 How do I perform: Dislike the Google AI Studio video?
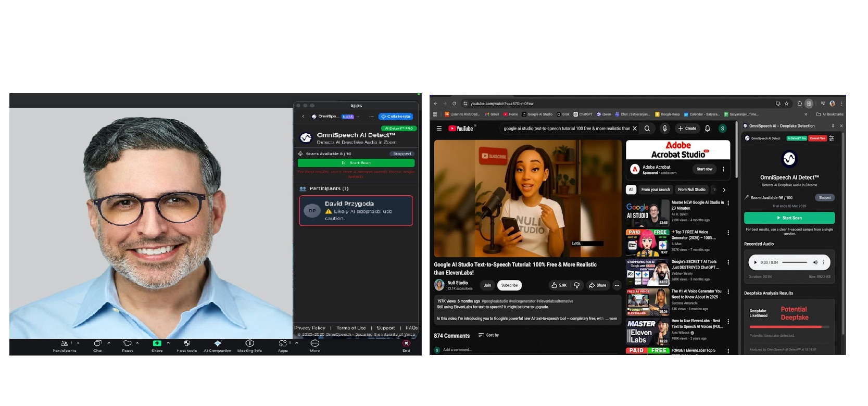tap(577, 285)
